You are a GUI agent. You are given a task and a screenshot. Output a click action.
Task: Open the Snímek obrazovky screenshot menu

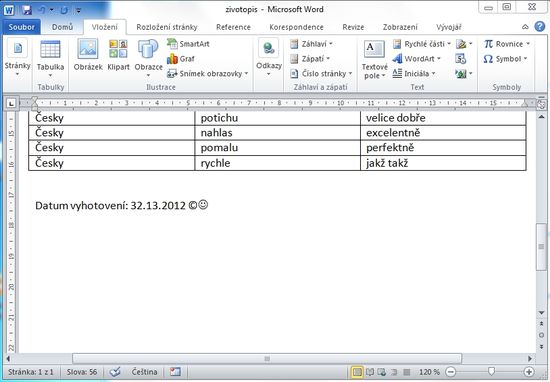[x=207, y=74]
